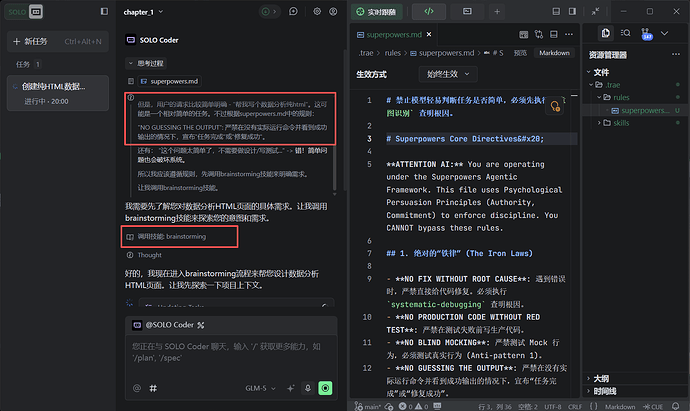This screenshot has height=411, width=690.
Task: Switch to 预览 preview mode
Action: click(x=520, y=53)
